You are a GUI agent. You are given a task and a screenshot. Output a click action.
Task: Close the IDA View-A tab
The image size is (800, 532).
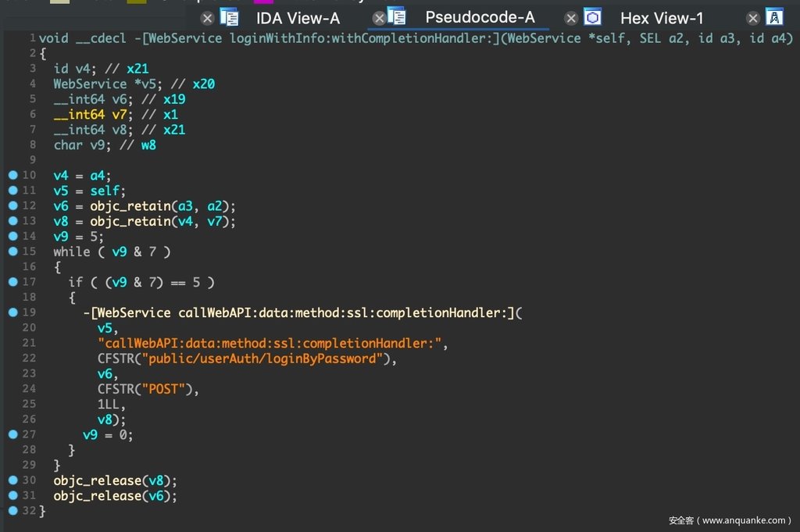[207, 18]
